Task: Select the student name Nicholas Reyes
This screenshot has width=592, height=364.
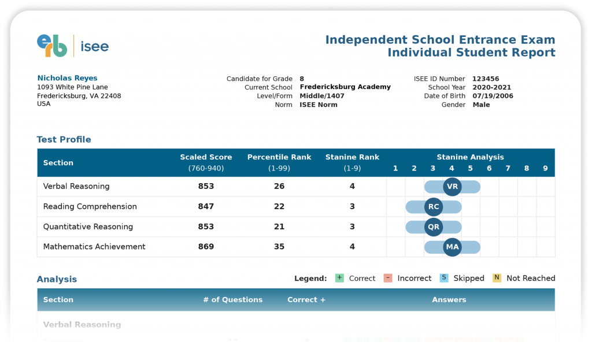Action: [x=67, y=78]
